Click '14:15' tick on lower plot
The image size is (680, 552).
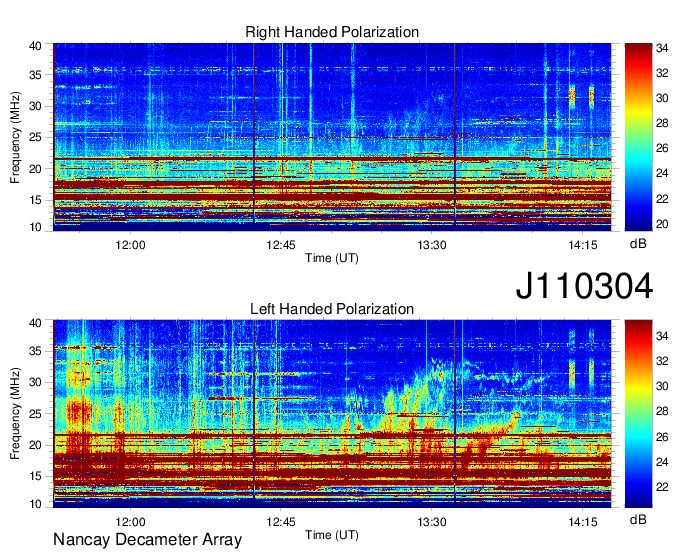point(583,522)
